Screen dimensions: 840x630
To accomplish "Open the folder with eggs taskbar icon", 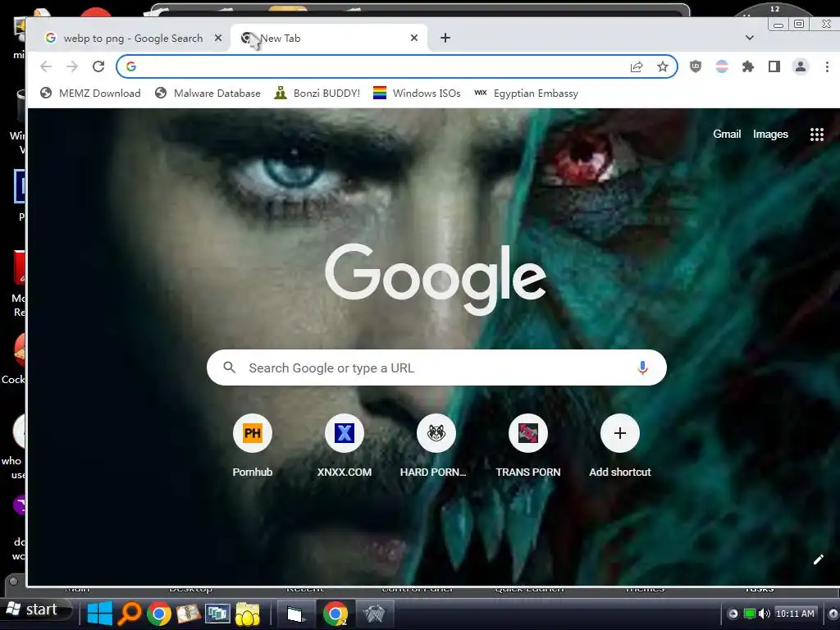I will pyautogui.click(x=248, y=614).
